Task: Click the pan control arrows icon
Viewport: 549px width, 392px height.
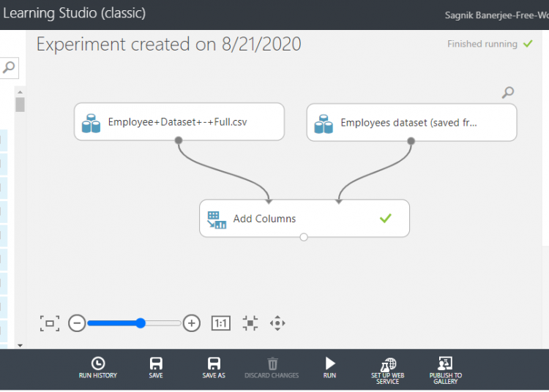Action: pos(277,323)
